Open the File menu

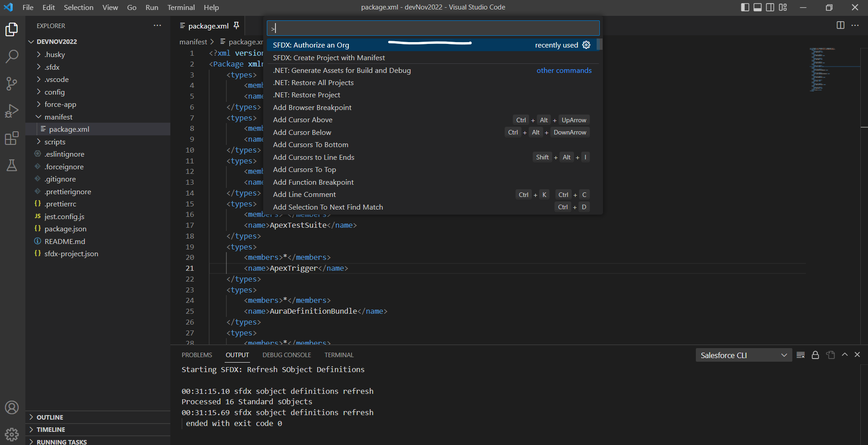pyautogui.click(x=28, y=7)
